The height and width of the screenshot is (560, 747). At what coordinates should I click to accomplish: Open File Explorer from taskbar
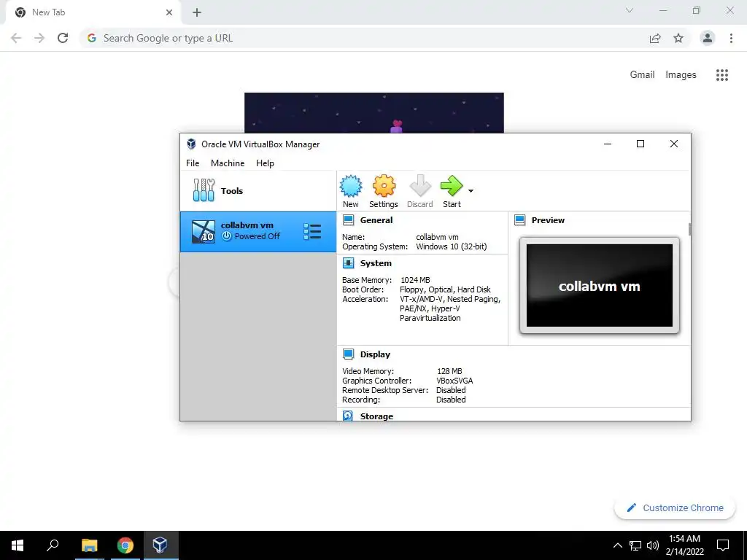coord(90,545)
